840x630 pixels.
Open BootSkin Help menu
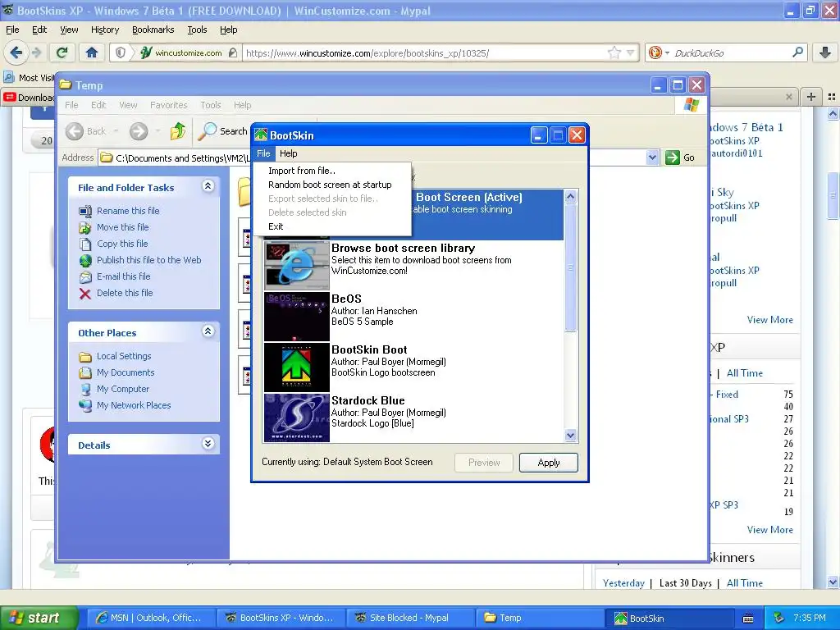[288, 153]
